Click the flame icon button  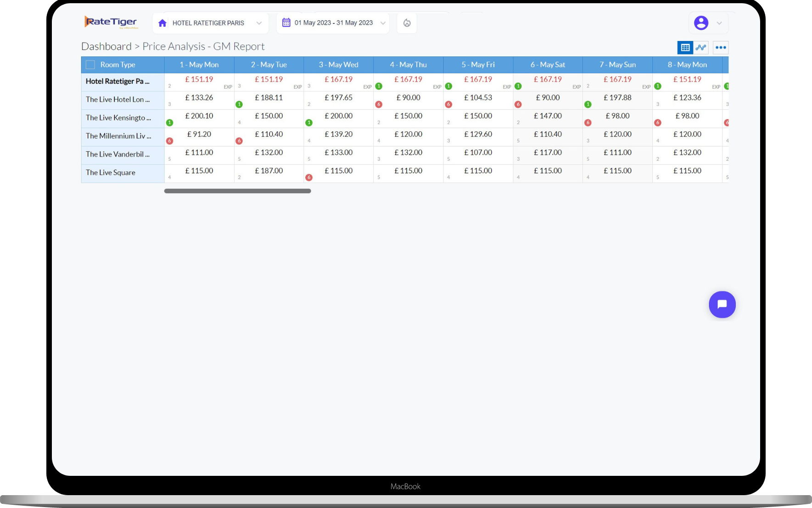[407, 23]
